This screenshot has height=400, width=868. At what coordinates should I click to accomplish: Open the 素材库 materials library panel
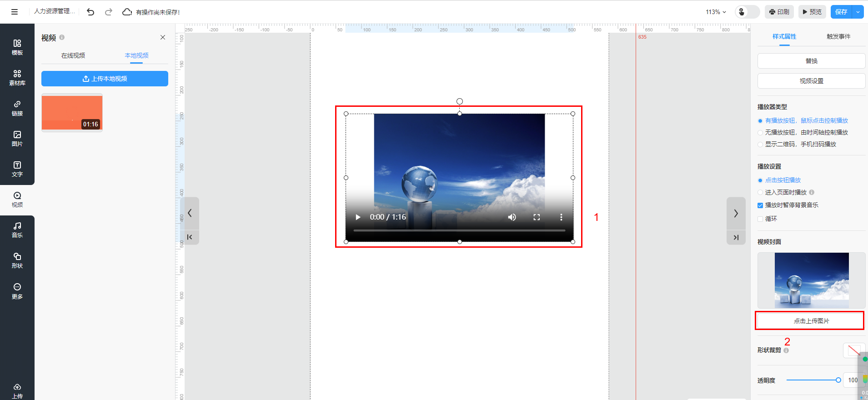click(x=17, y=78)
